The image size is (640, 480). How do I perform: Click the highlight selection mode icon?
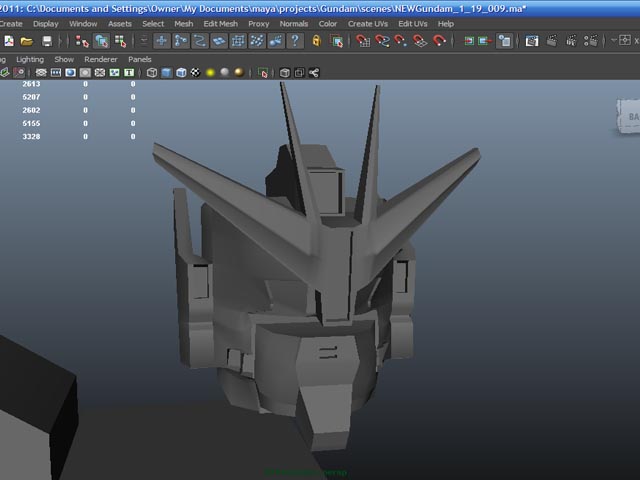[337, 41]
